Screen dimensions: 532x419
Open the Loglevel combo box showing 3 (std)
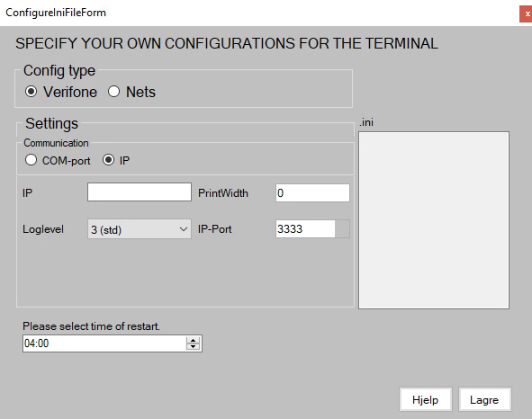pos(140,229)
